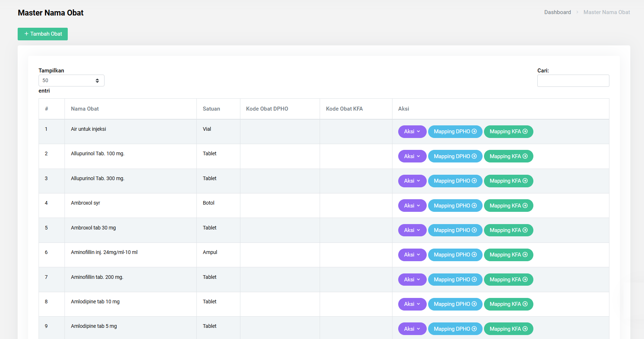The width and height of the screenshot is (644, 339).
Task: Click Mapping KFA for Amlodipine tab 5 mg
Action: coord(508,329)
